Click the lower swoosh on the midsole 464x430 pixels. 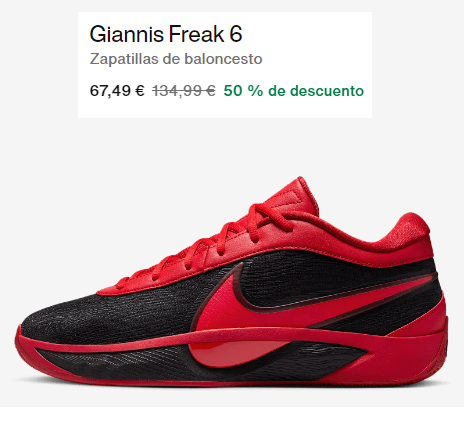click(x=233, y=353)
